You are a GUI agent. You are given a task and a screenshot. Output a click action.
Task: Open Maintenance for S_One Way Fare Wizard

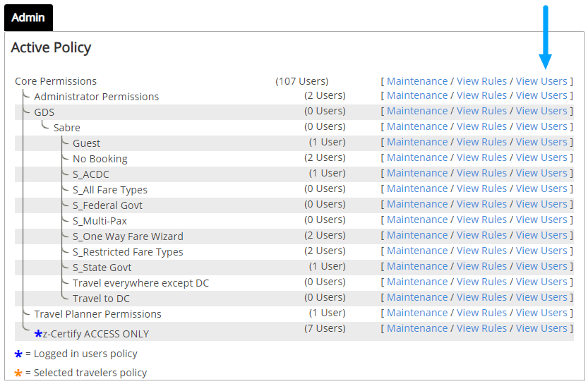(x=417, y=235)
